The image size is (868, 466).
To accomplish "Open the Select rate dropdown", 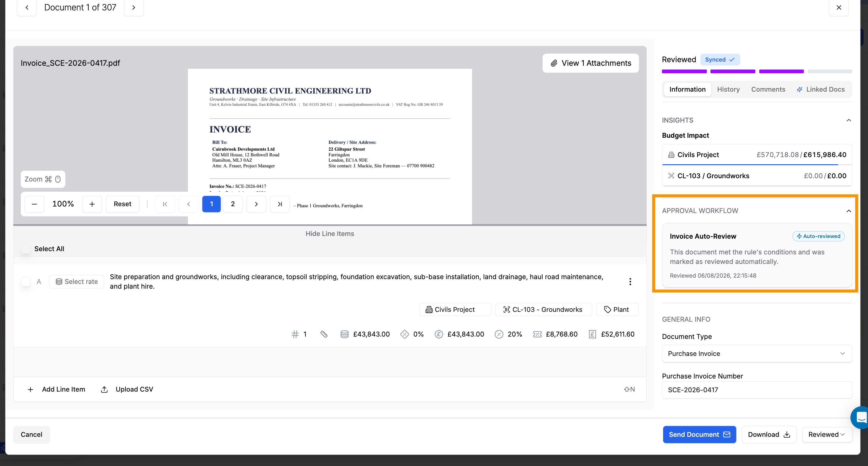I will coord(77,282).
